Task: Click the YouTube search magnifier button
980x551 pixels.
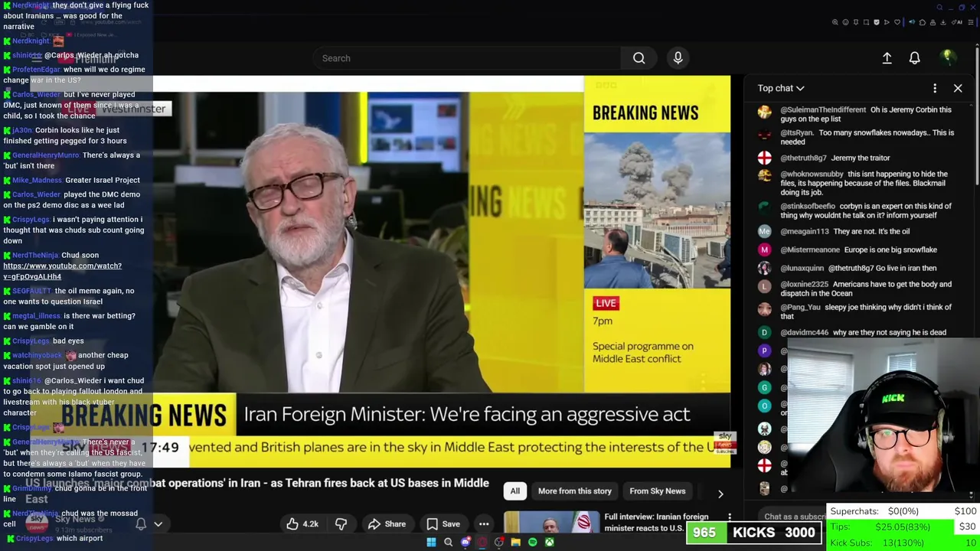Action: coord(639,58)
